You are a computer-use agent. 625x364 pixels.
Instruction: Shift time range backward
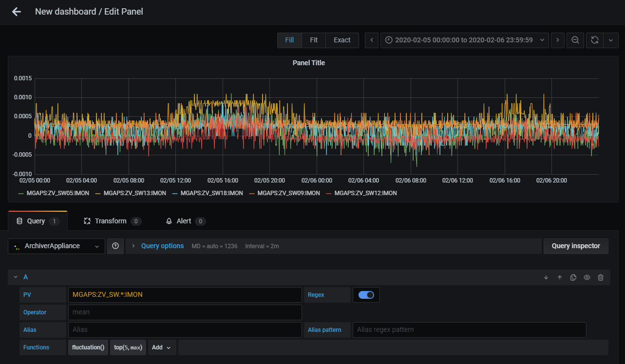(372, 40)
